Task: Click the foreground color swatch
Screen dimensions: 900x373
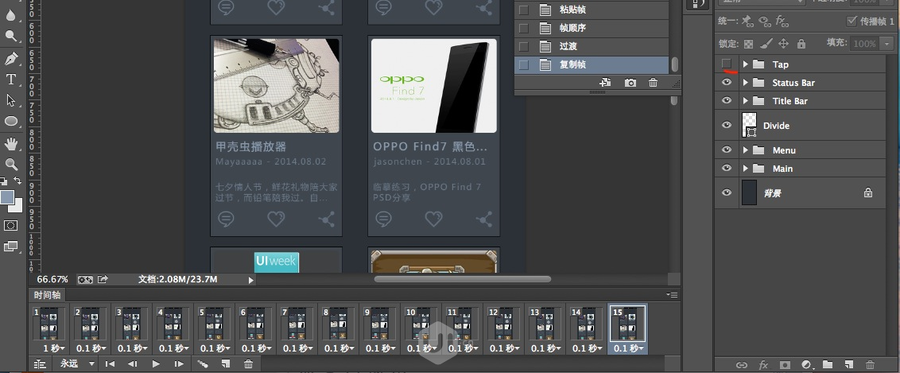Action: (x=7, y=197)
